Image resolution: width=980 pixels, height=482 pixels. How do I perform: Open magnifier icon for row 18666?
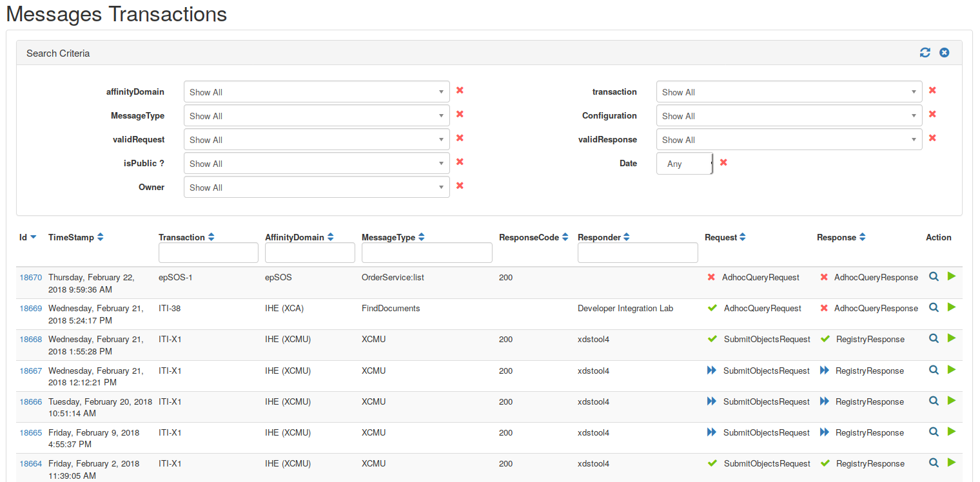pos(933,401)
